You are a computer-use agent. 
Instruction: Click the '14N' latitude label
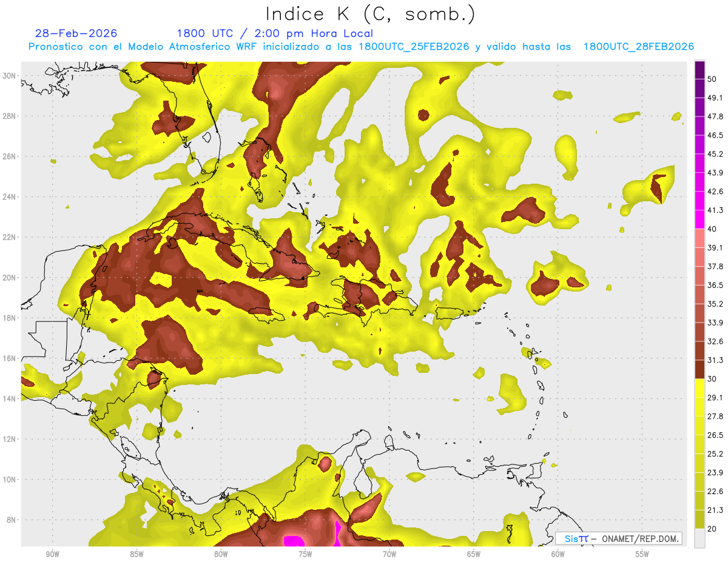(10, 399)
